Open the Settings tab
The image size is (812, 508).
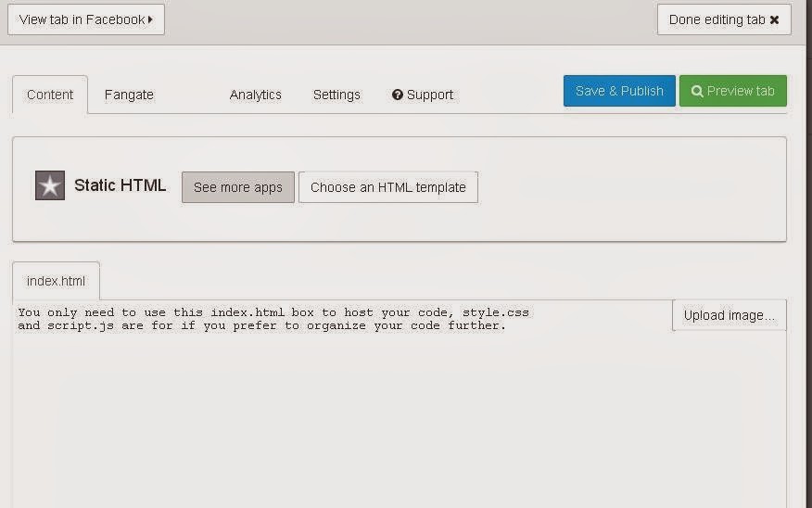click(336, 95)
